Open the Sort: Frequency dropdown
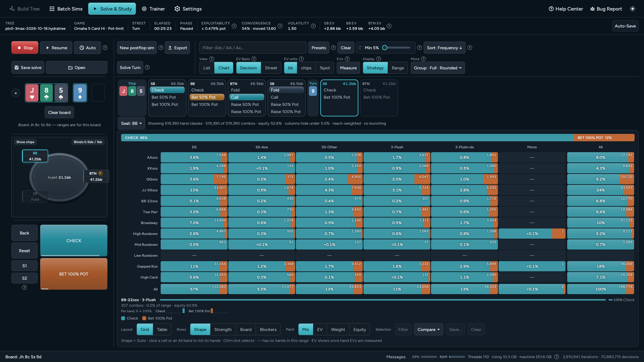 tap(444, 48)
